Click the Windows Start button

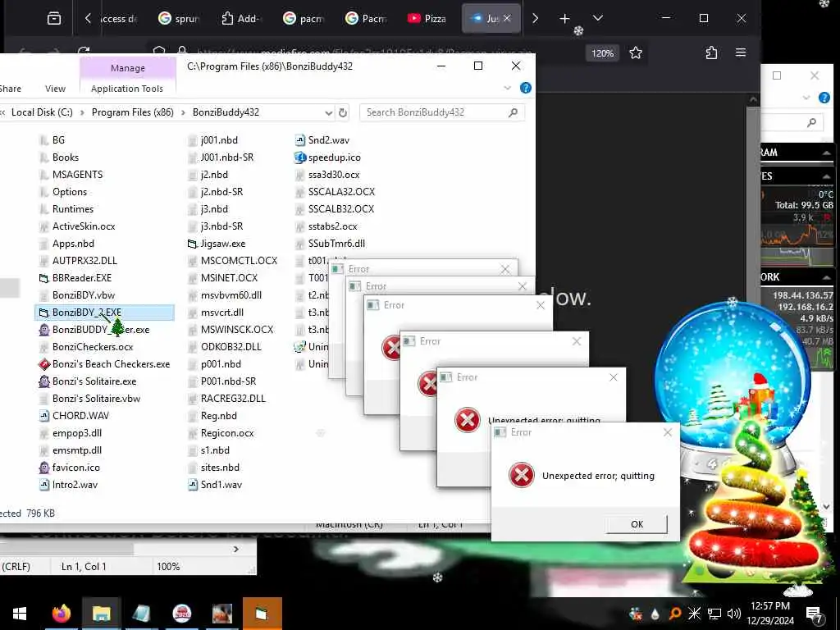[20, 614]
